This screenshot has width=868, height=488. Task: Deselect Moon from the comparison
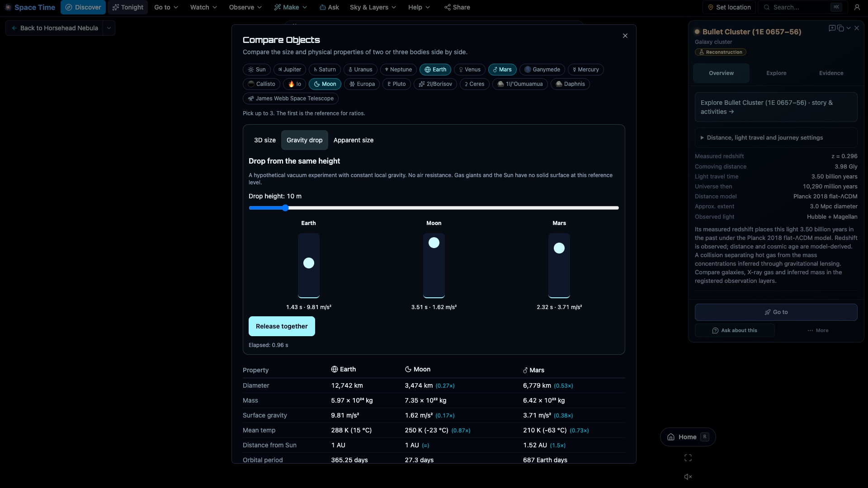tap(325, 84)
